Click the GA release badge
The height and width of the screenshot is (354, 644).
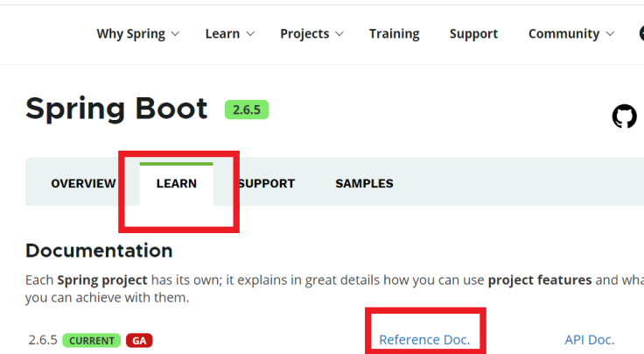[139, 341]
